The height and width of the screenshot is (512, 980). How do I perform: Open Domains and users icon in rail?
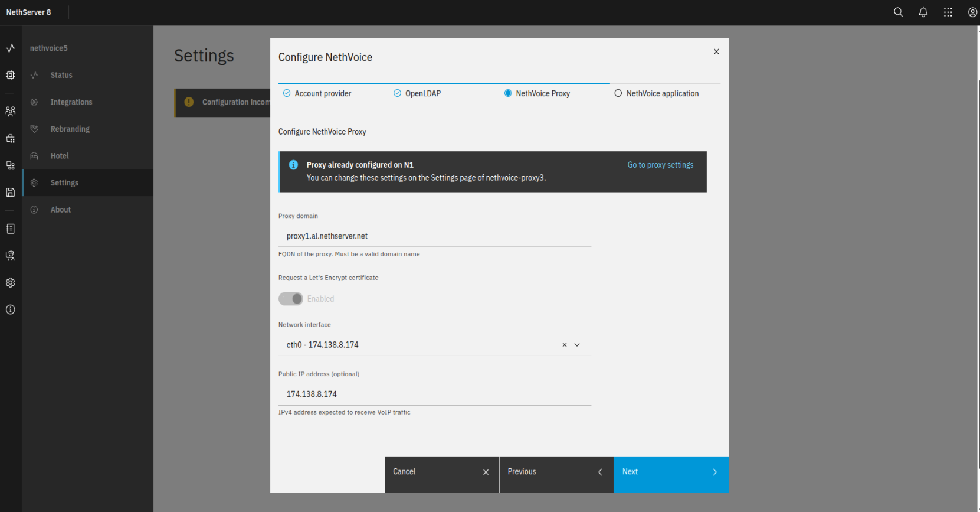[11, 111]
